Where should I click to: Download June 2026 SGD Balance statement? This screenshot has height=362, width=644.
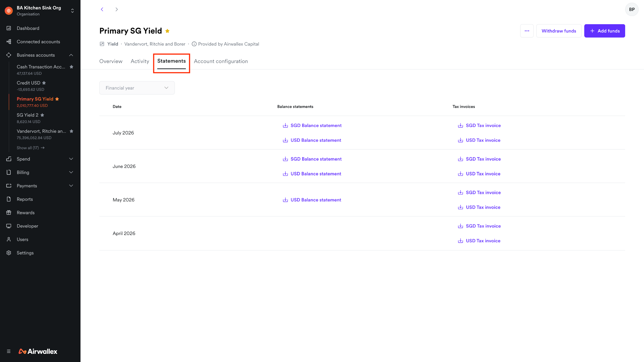[312, 159]
